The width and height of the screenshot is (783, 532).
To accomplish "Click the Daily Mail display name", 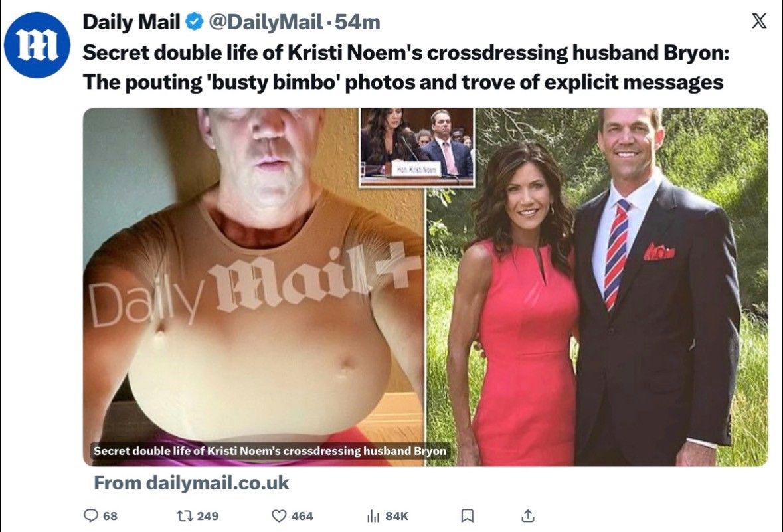I will coord(131,22).
